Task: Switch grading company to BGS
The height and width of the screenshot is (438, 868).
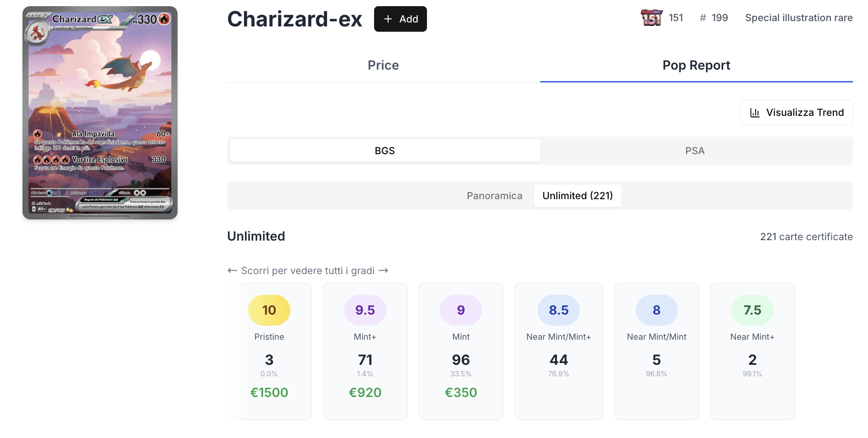Action: click(x=385, y=151)
